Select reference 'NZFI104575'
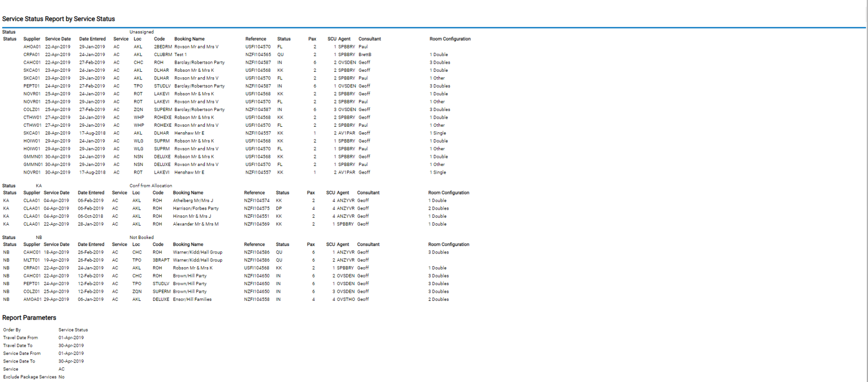 (x=257, y=208)
